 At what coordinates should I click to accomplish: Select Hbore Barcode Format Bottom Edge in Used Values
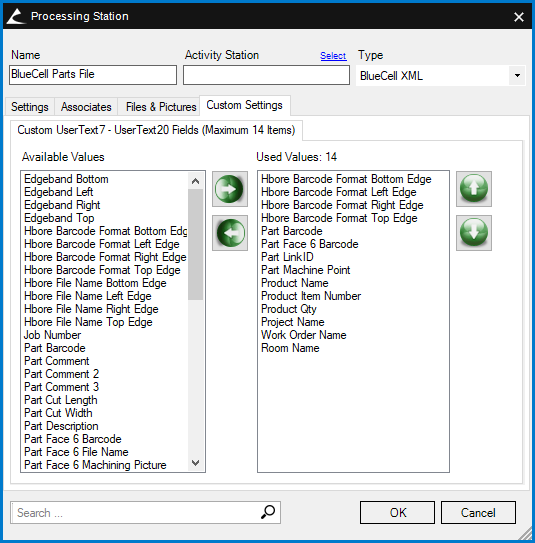[346, 179]
